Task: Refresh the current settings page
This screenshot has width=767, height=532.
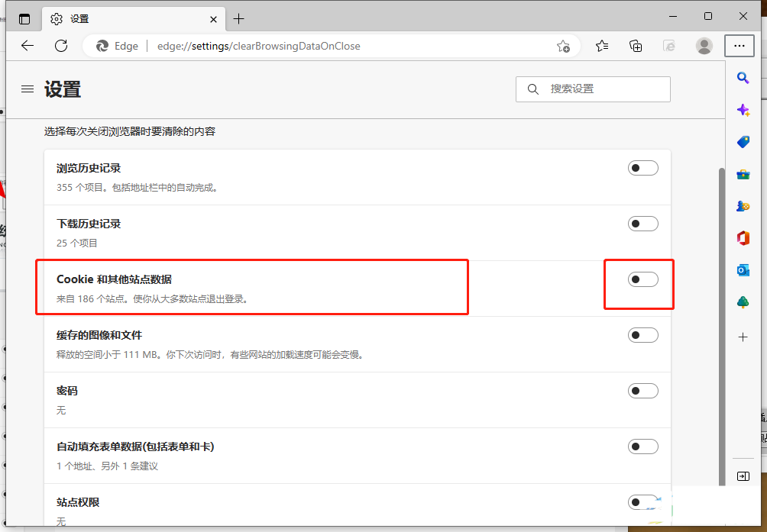Action: 61,46
